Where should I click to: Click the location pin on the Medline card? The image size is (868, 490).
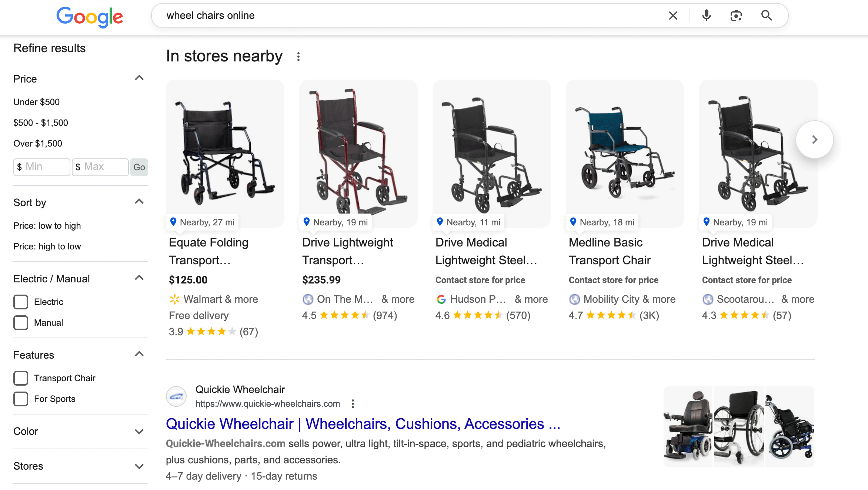[x=573, y=222]
